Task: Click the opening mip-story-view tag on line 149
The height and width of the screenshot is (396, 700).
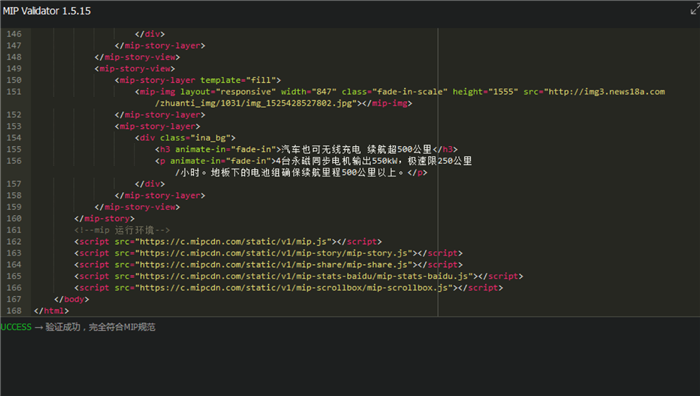Action: pyautogui.click(x=135, y=69)
